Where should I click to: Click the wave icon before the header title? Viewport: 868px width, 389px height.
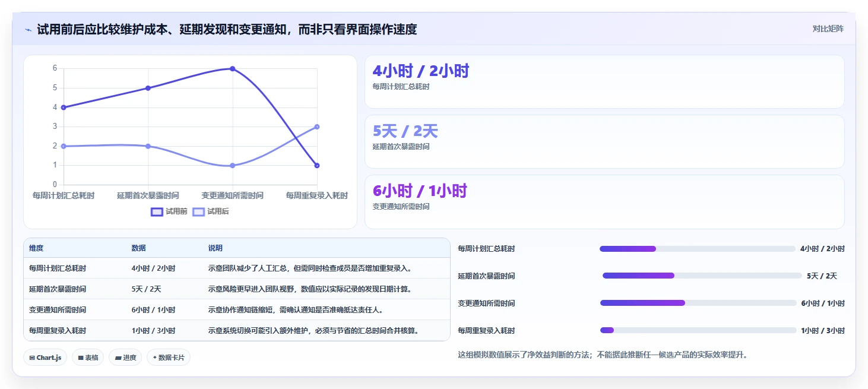point(28,29)
